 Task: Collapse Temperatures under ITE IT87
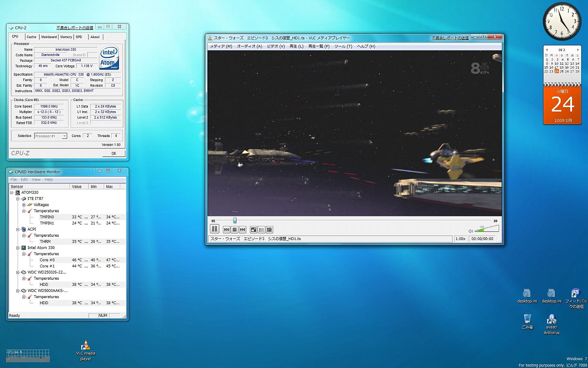[x=24, y=211]
